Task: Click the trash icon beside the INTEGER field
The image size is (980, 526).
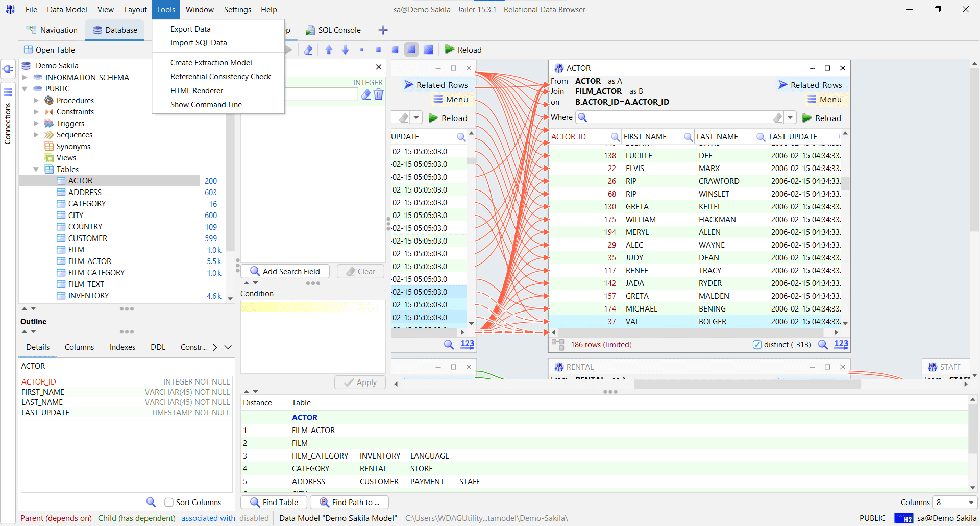Action: (379, 94)
